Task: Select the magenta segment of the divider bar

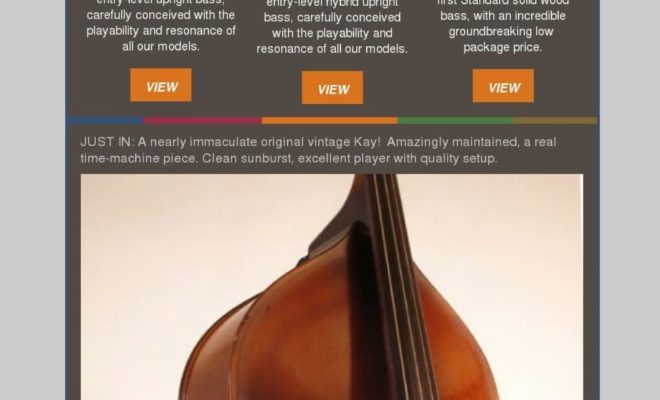Action: 202,120
